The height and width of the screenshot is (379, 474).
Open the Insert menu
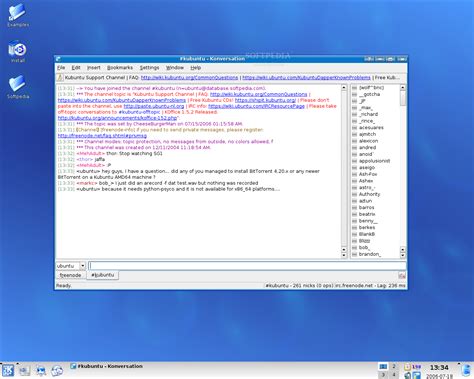(x=94, y=68)
